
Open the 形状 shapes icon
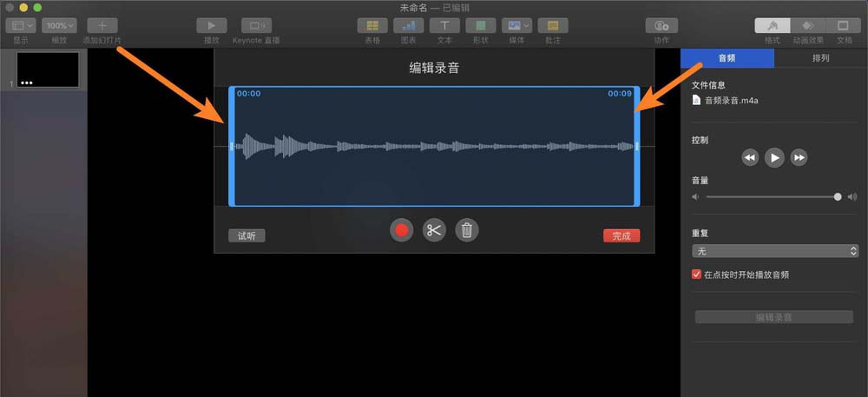point(481,25)
